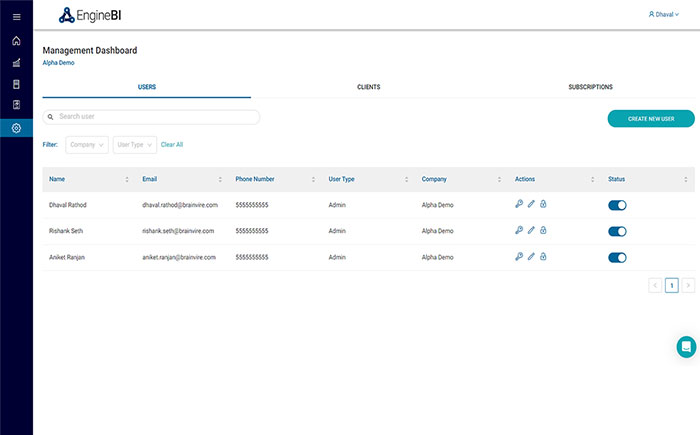Screen dimensions: 700x435
Task: Go to previous page arrow
Action: pyautogui.click(x=655, y=285)
